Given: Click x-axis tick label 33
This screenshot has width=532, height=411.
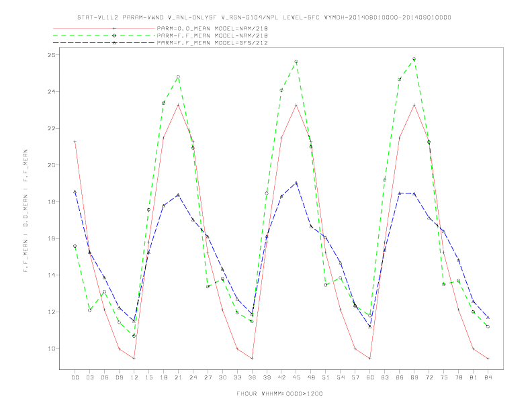Looking at the screenshot, I should pyautogui.click(x=237, y=377).
